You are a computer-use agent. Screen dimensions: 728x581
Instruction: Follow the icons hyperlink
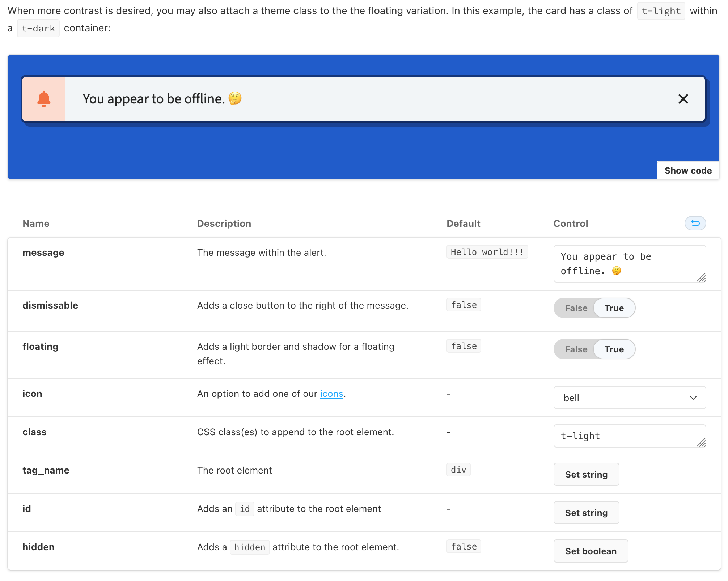[x=331, y=394]
